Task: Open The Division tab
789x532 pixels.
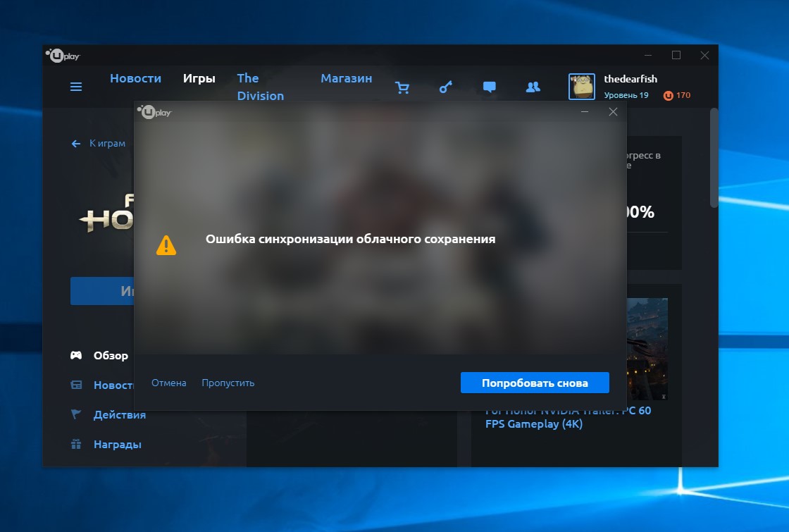Action: tap(261, 87)
